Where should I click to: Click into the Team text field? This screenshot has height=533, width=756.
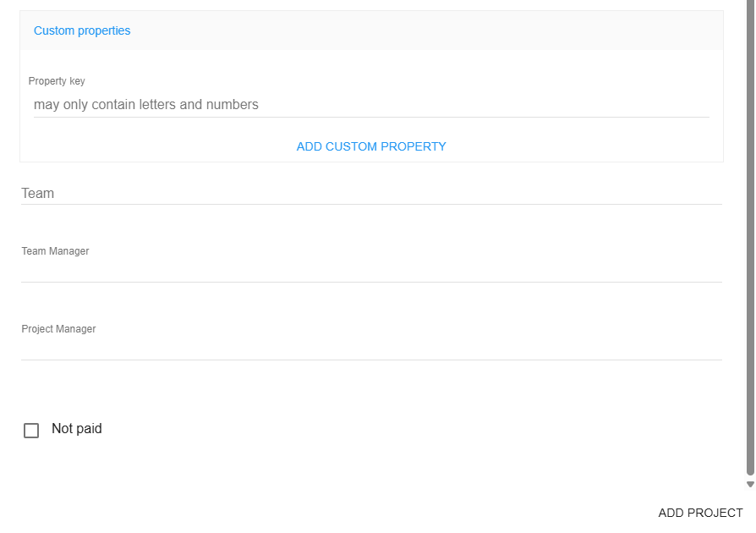tap(371, 193)
